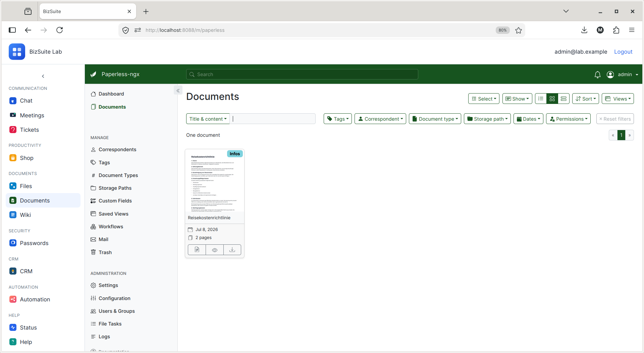This screenshot has width=644, height=353.
Task: Expand the Storage path filter dropdown
Action: [x=487, y=119]
